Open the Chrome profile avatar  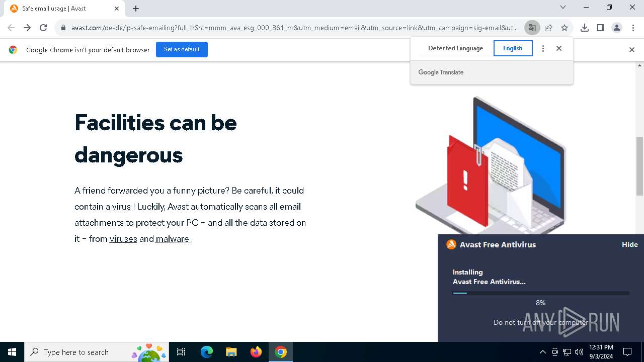pos(617,28)
